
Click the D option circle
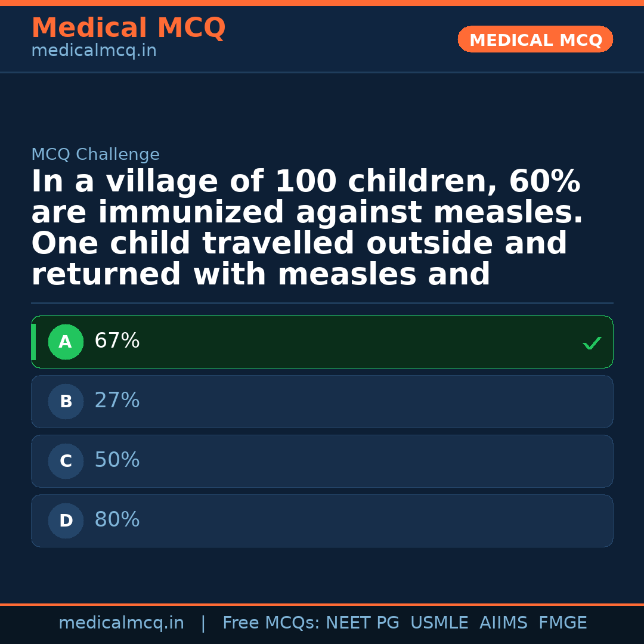coord(66,521)
